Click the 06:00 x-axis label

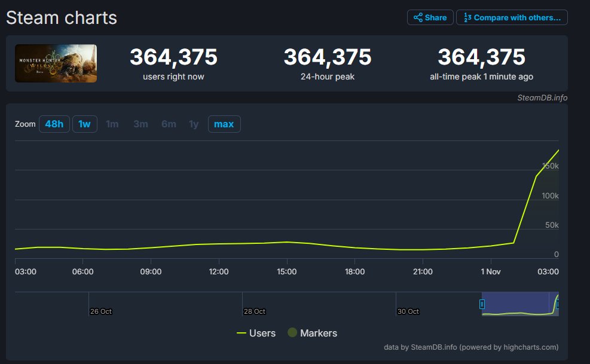(x=82, y=271)
